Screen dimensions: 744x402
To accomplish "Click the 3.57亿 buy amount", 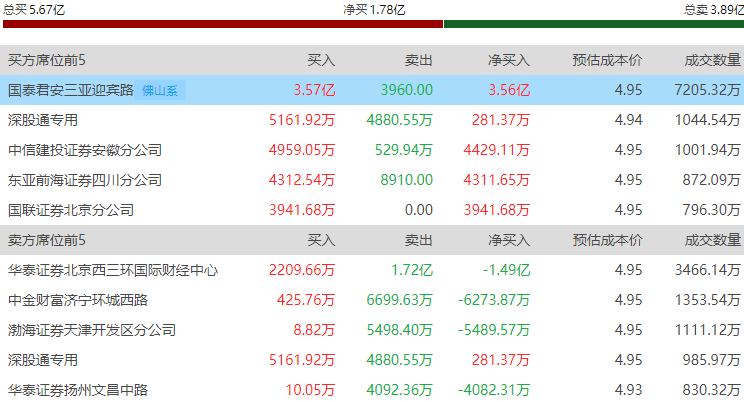I will pyautogui.click(x=314, y=90).
